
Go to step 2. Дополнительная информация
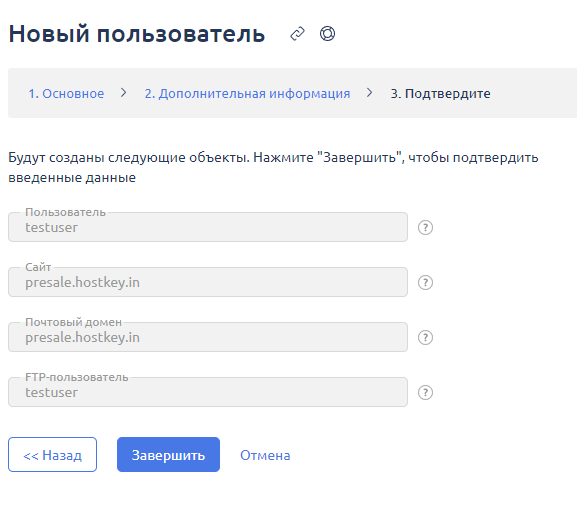(247, 93)
